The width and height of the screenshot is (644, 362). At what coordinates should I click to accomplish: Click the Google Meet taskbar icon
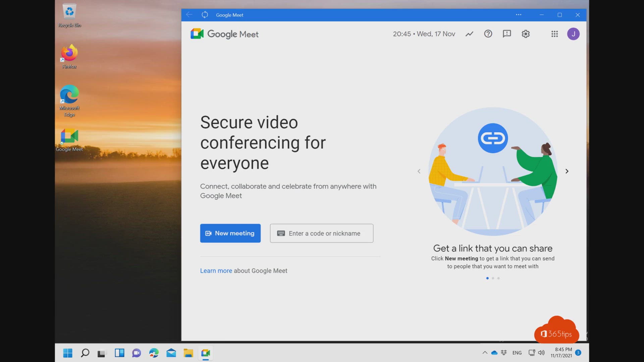[x=206, y=353]
